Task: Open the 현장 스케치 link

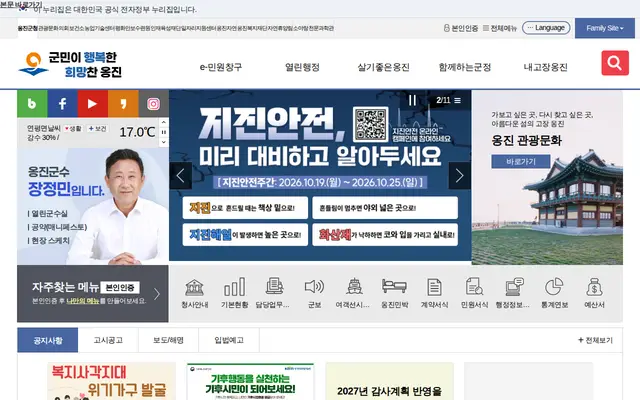Action: point(49,240)
